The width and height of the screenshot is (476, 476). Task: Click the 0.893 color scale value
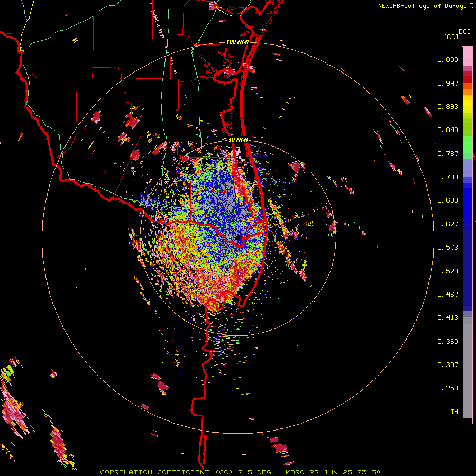[x=448, y=106]
